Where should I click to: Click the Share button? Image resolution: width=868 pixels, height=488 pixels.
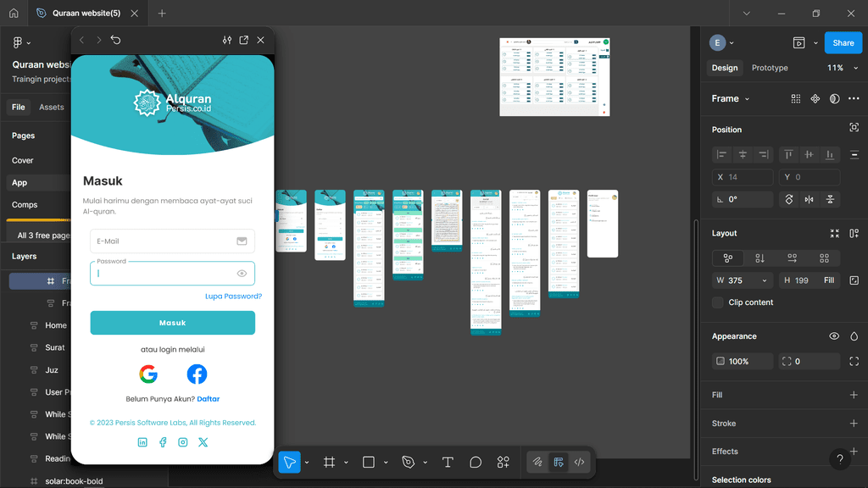(843, 42)
